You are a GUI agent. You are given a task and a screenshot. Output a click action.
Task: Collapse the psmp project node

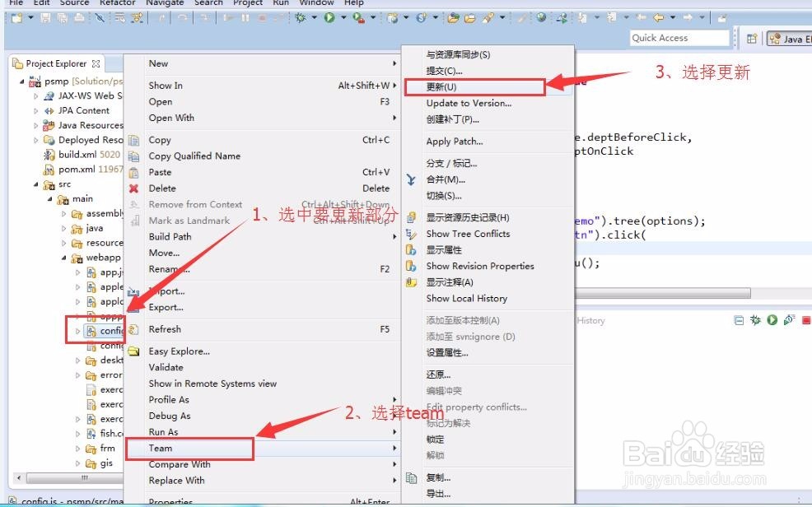(21, 81)
